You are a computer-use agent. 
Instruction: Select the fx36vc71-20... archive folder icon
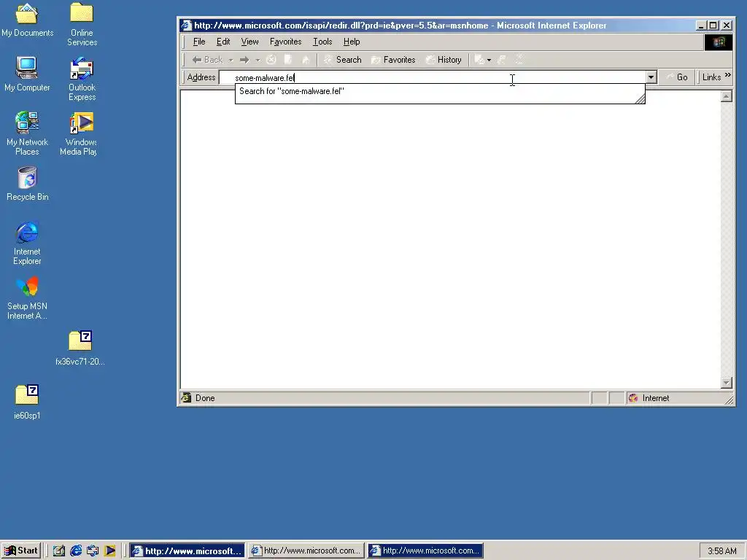[80, 348]
